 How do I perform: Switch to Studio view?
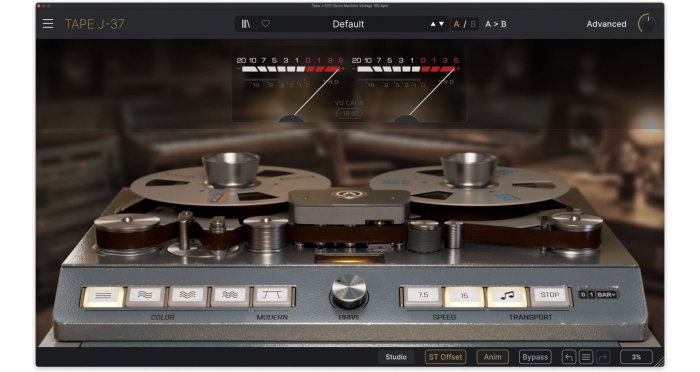coord(396,357)
